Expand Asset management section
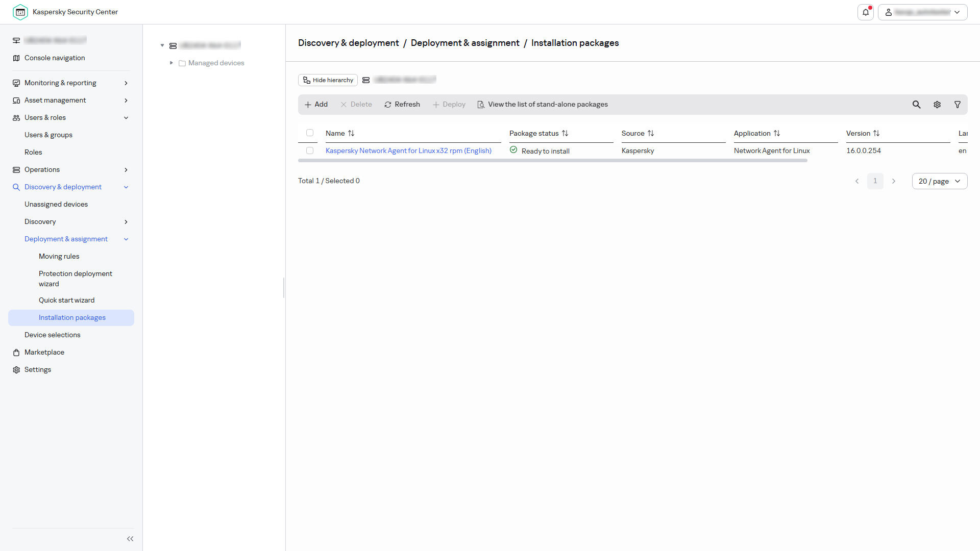This screenshot has width=980, height=551. [x=126, y=101]
